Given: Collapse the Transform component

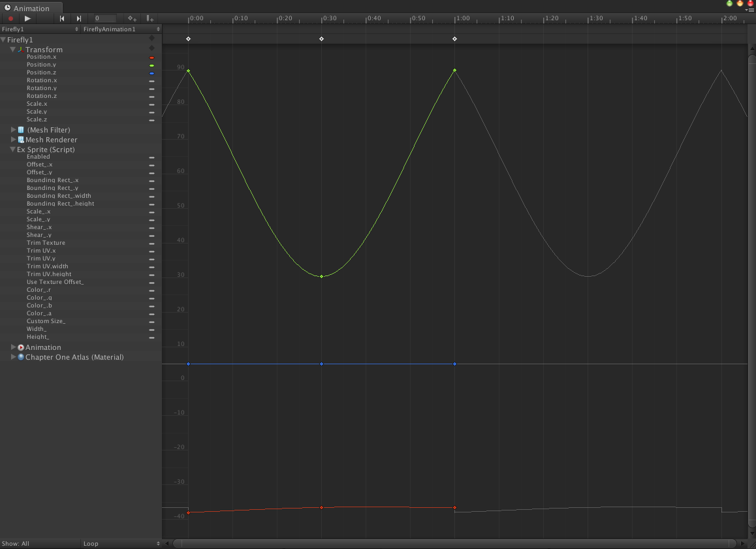Looking at the screenshot, I should [13, 49].
